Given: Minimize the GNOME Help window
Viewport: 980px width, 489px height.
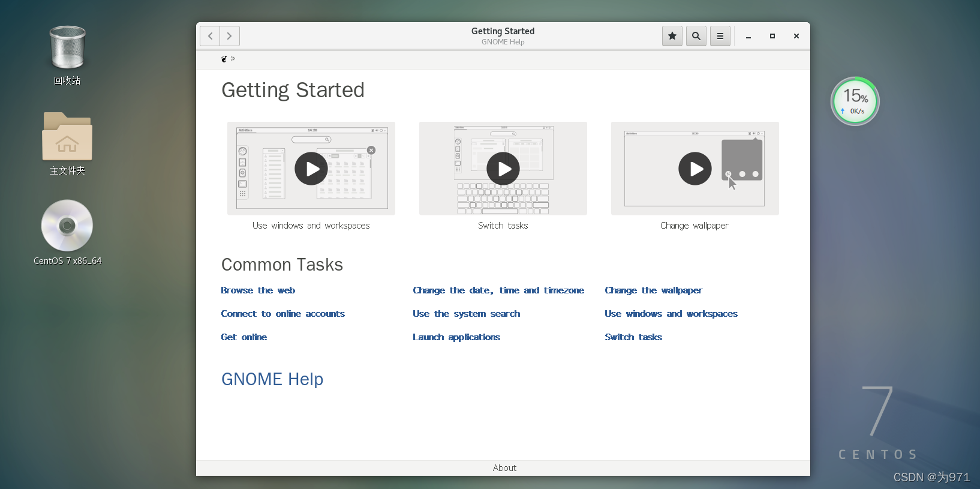Looking at the screenshot, I should (748, 36).
